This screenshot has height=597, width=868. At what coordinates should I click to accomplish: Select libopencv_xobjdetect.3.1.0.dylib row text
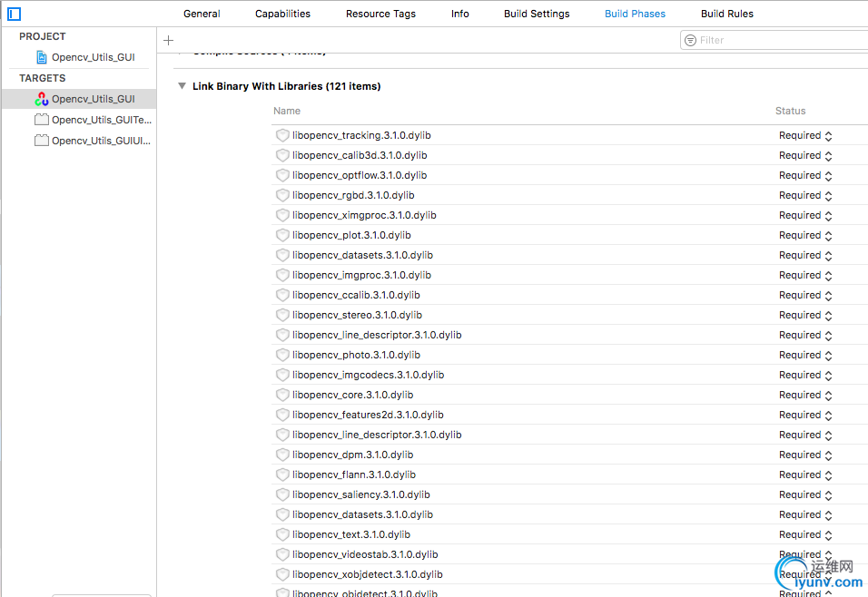pos(367,574)
